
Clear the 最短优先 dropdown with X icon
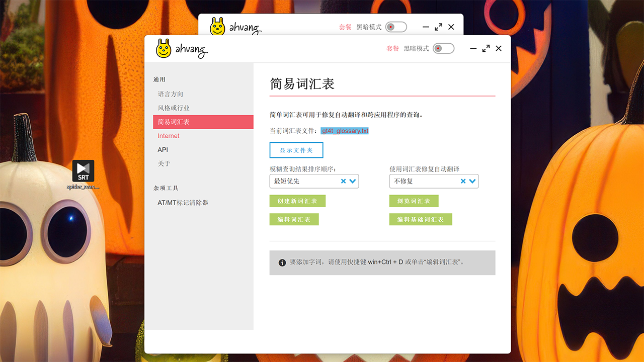click(344, 181)
